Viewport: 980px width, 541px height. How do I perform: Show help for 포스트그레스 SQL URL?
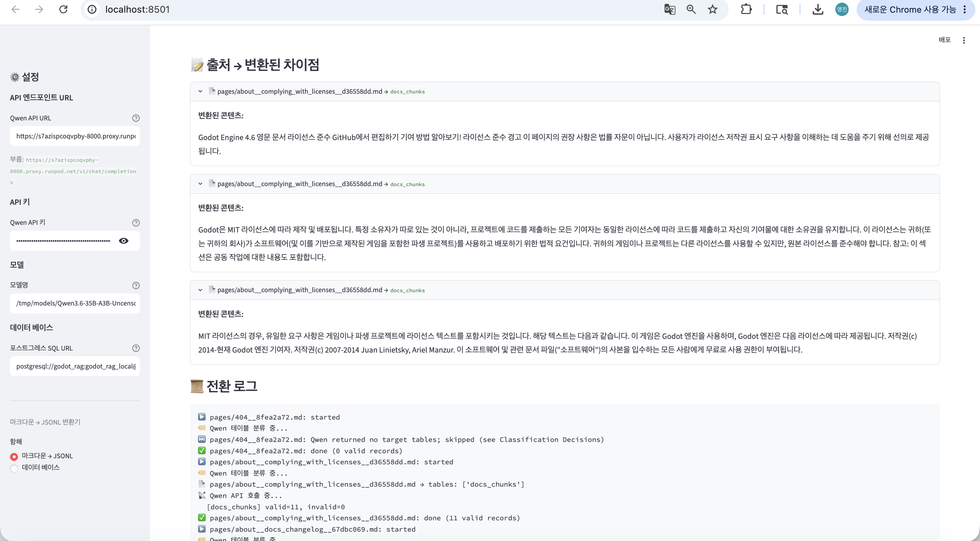[136, 348]
